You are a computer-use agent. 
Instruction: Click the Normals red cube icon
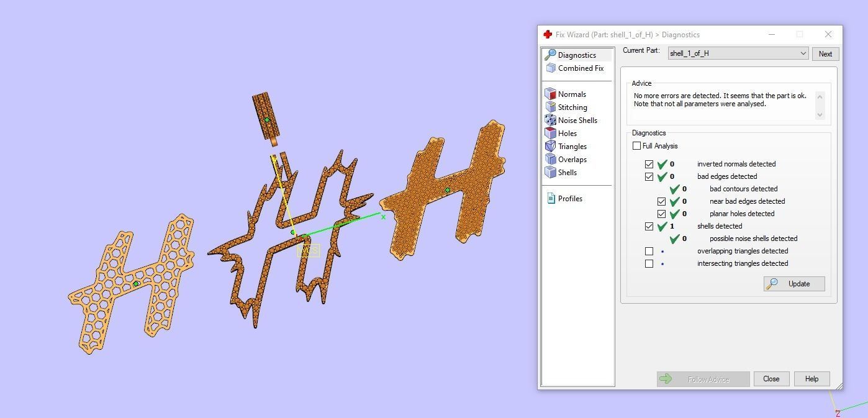(x=550, y=94)
